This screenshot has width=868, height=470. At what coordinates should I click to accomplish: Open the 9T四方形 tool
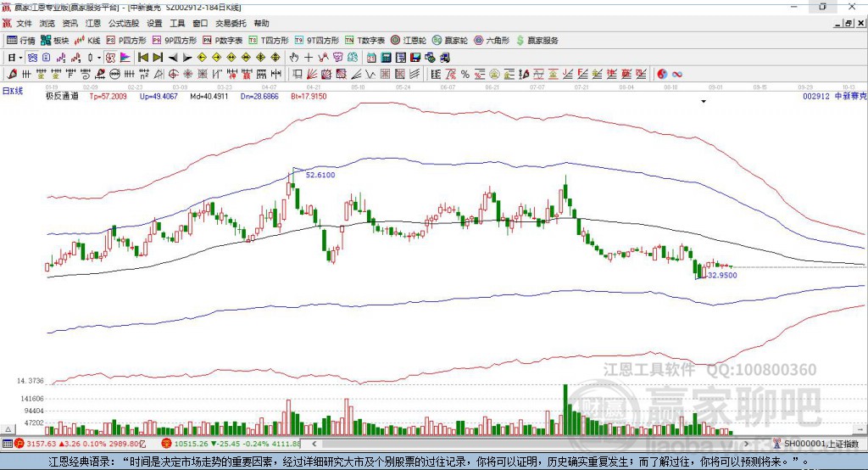[x=316, y=41]
